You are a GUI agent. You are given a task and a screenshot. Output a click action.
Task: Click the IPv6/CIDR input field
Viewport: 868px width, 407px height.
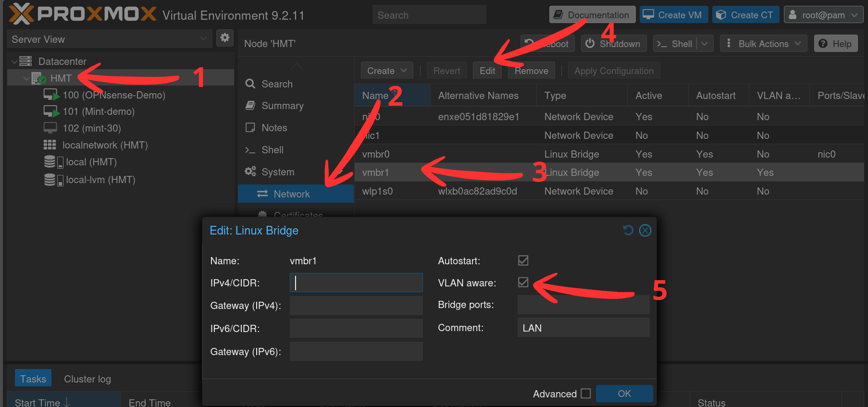tap(356, 328)
